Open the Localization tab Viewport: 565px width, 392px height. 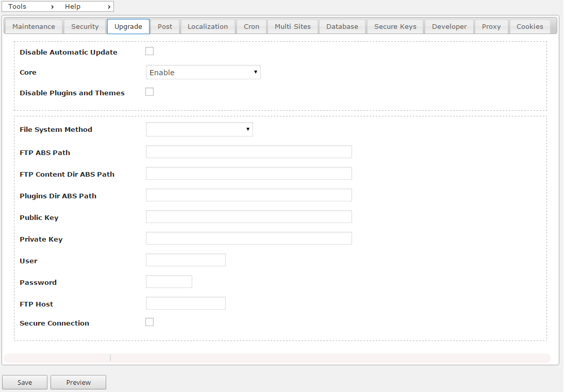click(208, 27)
